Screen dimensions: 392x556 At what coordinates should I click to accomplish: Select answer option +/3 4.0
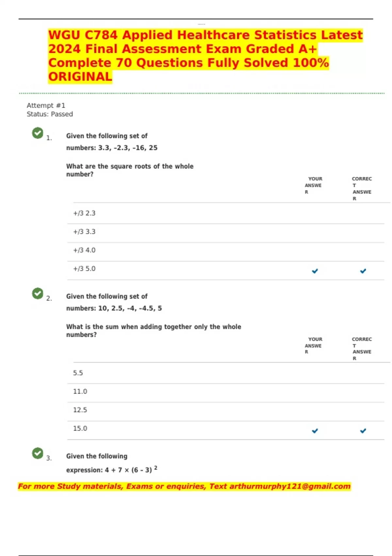click(x=84, y=250)
